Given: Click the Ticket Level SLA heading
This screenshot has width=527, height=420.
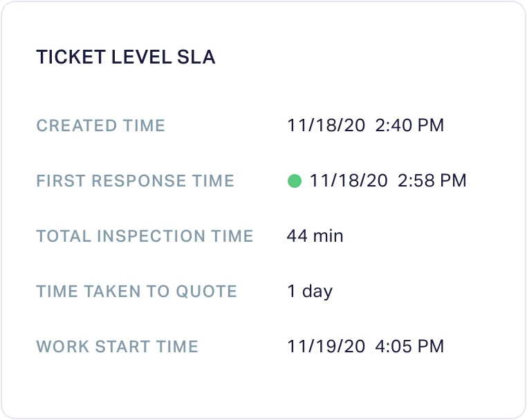Looking at the screenshot, I should click(x=126, y=57).
